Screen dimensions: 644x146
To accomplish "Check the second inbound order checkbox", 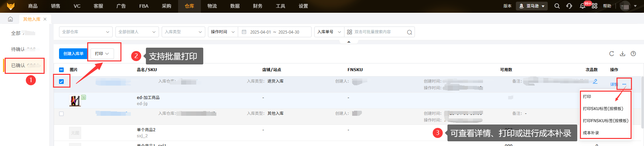I will point(61,114).
